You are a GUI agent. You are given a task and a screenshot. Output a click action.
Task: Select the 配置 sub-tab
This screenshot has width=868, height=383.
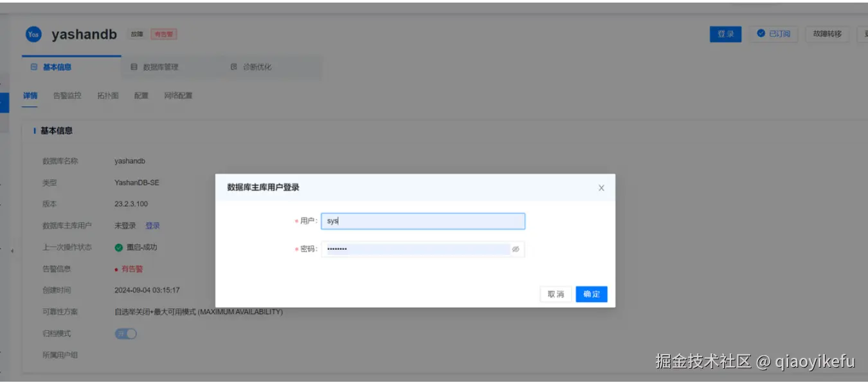pos(141,96)
